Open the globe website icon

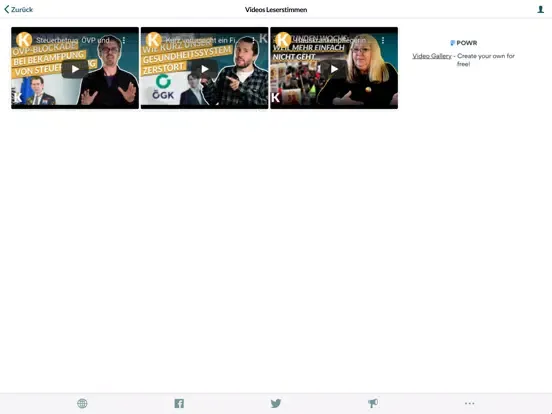click(82, 403)
